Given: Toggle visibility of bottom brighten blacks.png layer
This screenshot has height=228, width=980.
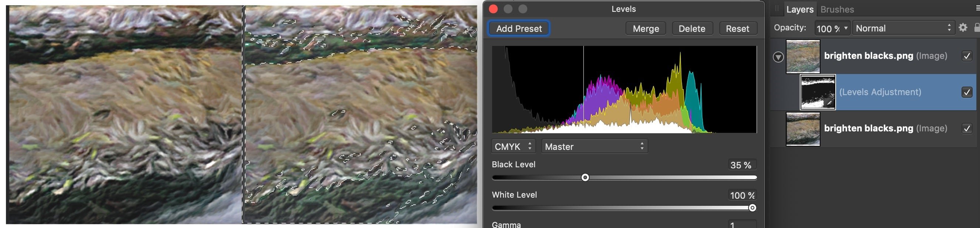Looking at the screenshot, I should pos(967,128).
